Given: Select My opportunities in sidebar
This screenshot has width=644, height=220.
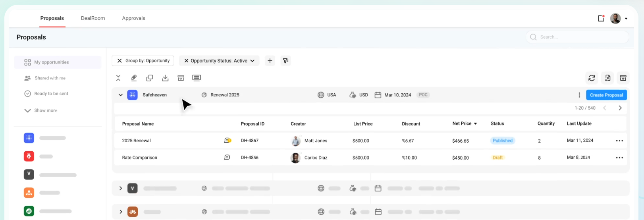Looking at the screenshot, I should pos(58,62).
